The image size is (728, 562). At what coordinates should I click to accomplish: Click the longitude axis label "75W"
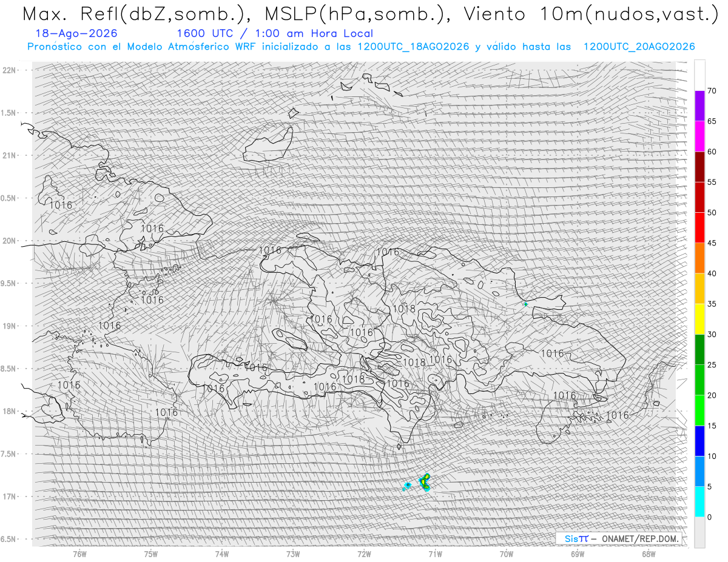[151, 554]
